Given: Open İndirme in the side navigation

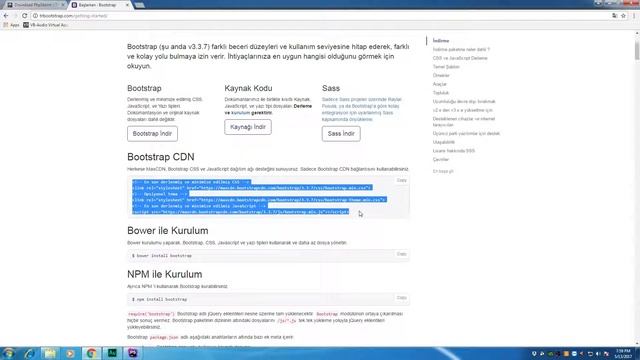Looking at the screenshot, I should [x=441, y=41].
